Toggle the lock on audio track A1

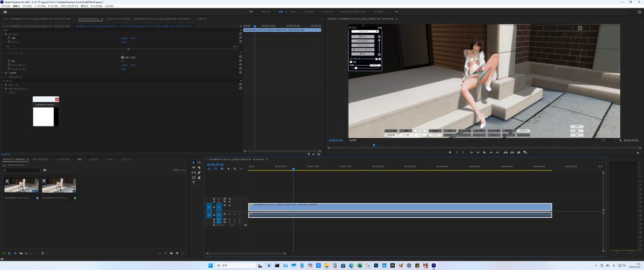coord(214,215)
